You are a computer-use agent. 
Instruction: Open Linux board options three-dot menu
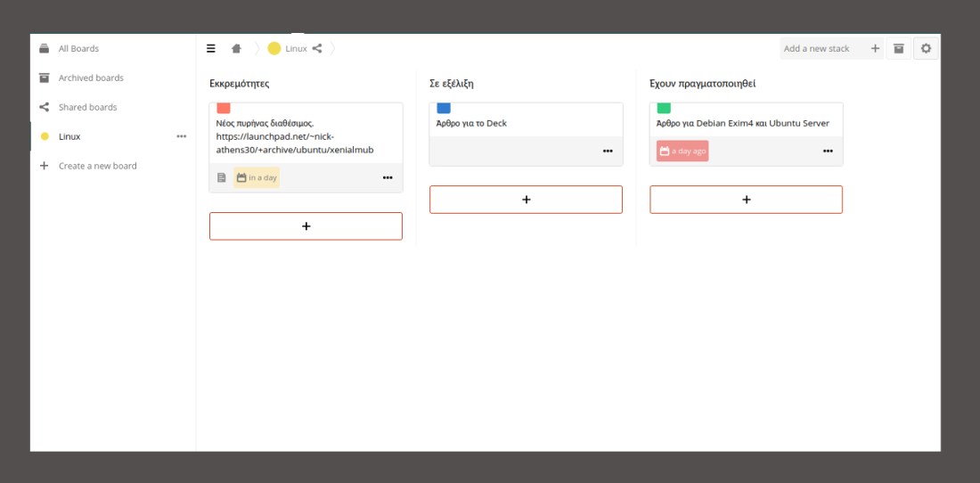(182, 136)
